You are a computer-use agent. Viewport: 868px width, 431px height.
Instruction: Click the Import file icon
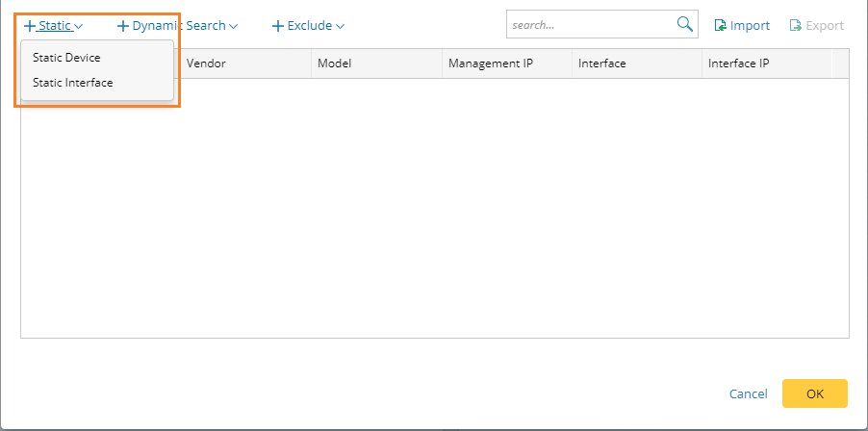(720, 26)
